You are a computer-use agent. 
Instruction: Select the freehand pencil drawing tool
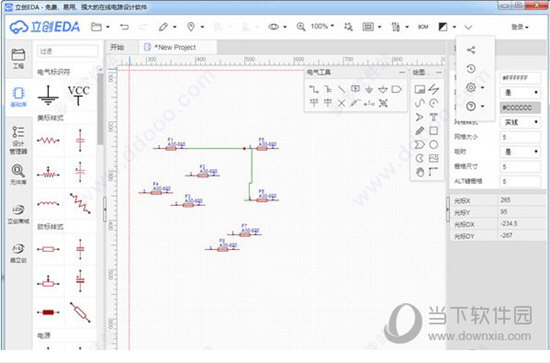(420, 131)
